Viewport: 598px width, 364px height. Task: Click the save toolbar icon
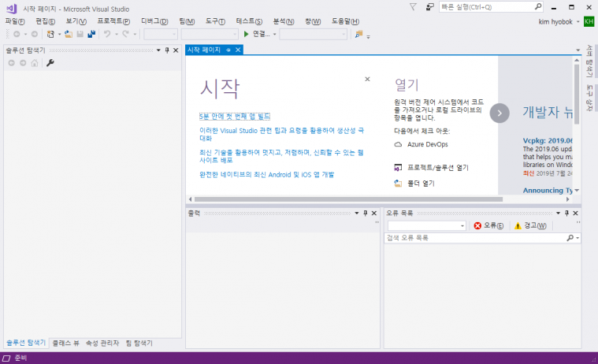click(x=80, y=35)
